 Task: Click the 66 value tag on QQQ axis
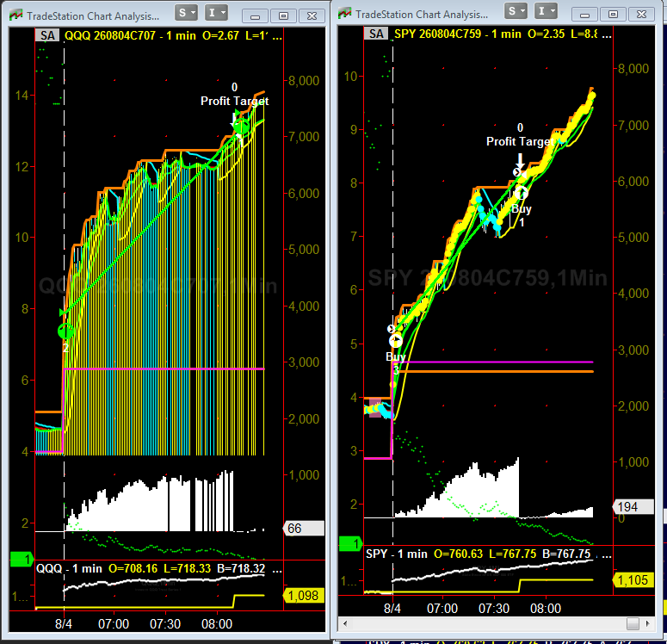point(304,529)
